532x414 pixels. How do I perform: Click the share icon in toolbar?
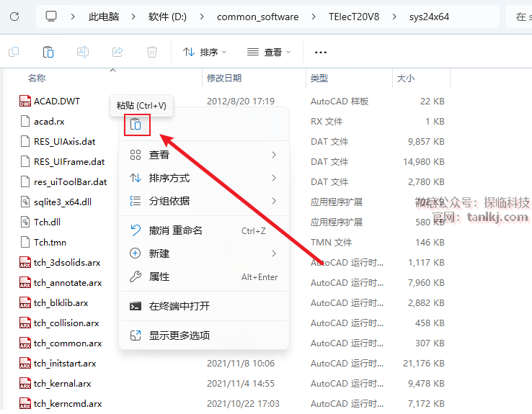pos(118,52)
